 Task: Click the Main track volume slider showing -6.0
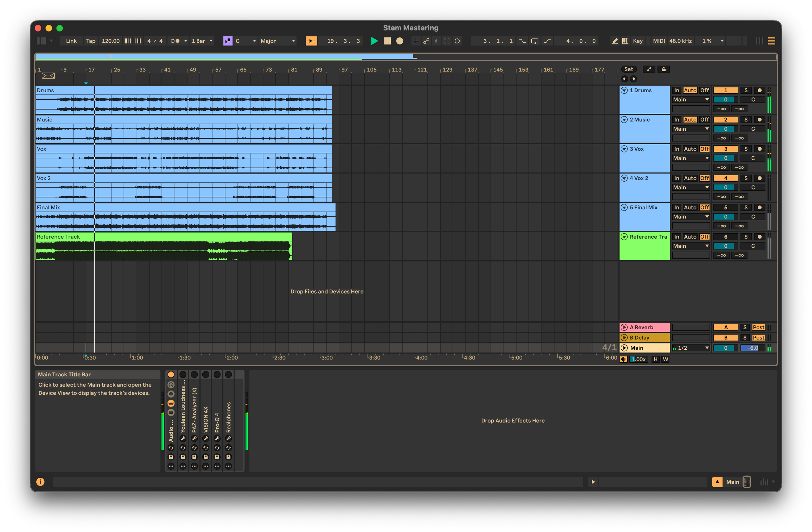[x=753, y=348]
